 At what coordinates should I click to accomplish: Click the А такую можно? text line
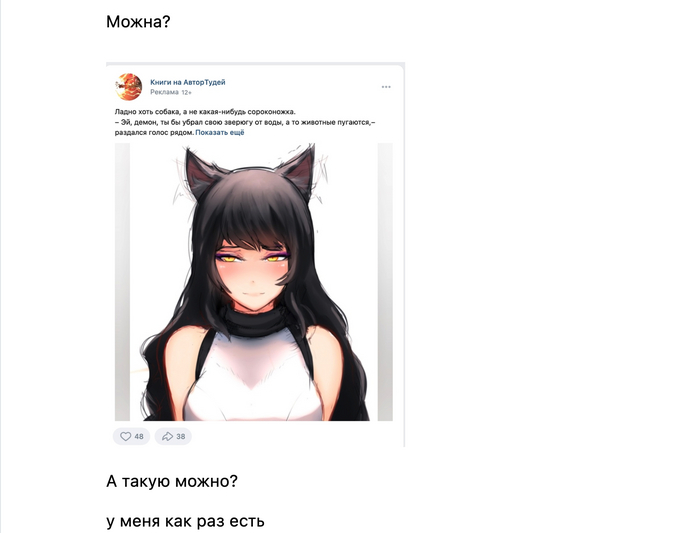(x=172, y=481)
